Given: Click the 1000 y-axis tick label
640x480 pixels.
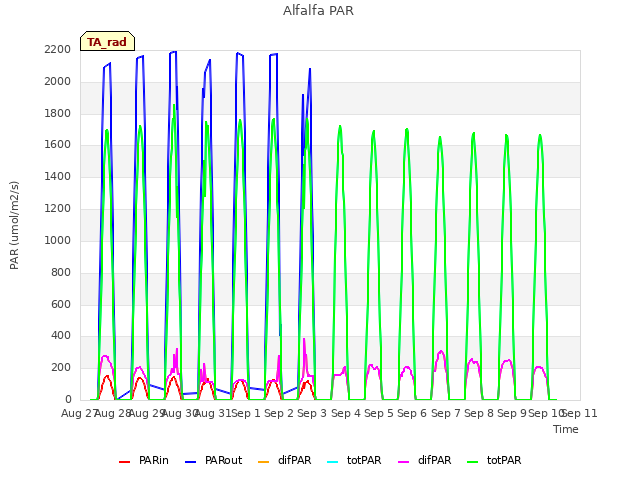Looking at the screenshot, I should click(58, 240).
